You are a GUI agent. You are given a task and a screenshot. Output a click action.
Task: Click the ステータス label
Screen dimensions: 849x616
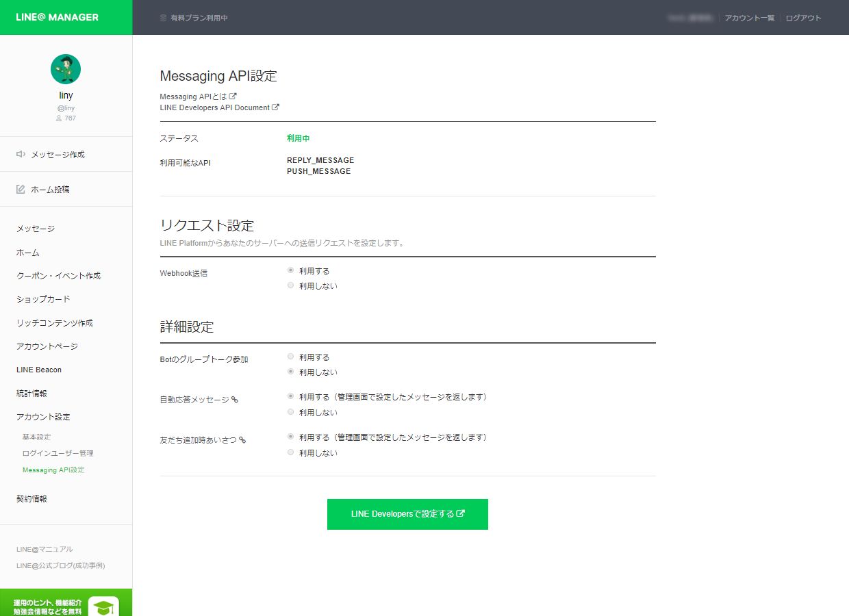(179, 138)
